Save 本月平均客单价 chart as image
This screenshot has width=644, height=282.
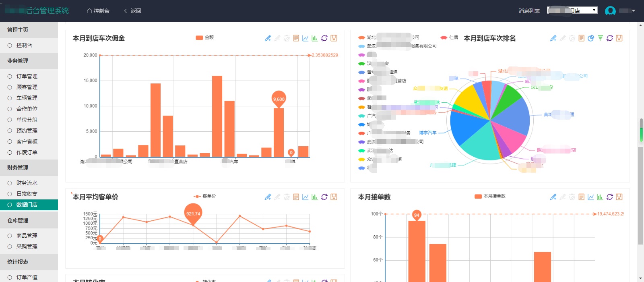click(334, 197)
